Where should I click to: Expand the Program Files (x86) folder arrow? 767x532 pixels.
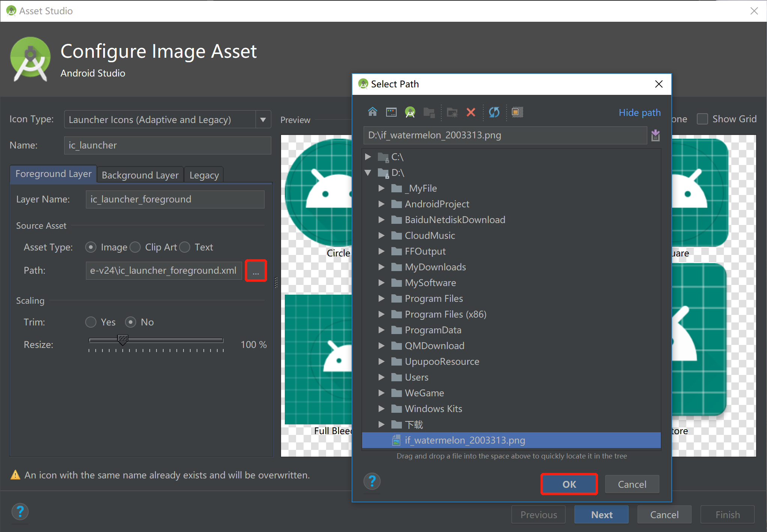(382, 314)
